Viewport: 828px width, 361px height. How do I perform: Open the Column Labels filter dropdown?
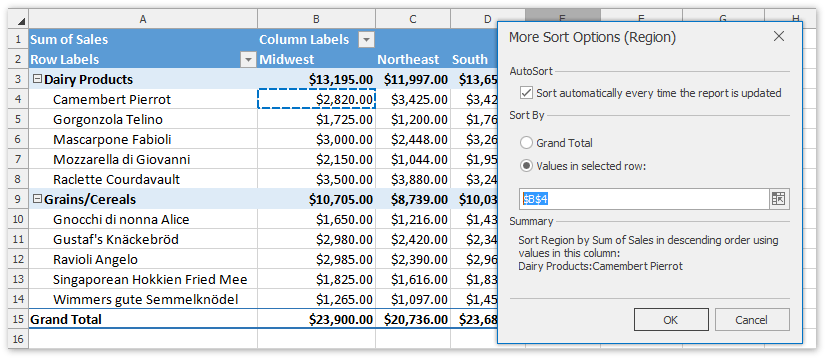(366, 40)
